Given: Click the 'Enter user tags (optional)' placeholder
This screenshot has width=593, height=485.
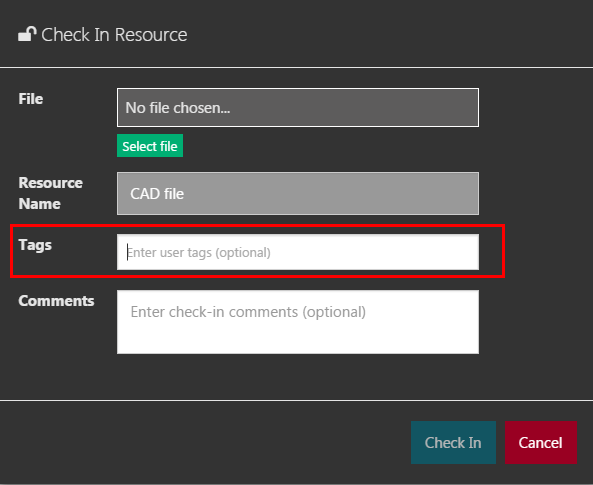Looking at the screenshot, I should pyautogui.click(x=199, y=252).
